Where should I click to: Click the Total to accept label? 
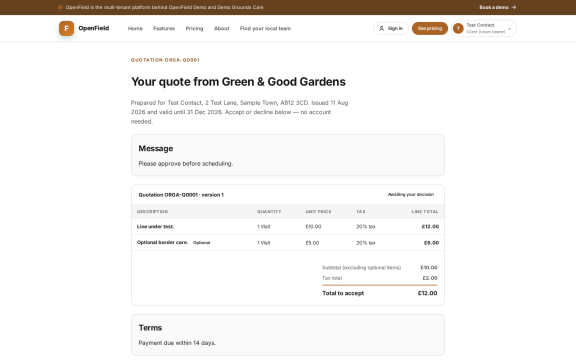coord(343,293)
